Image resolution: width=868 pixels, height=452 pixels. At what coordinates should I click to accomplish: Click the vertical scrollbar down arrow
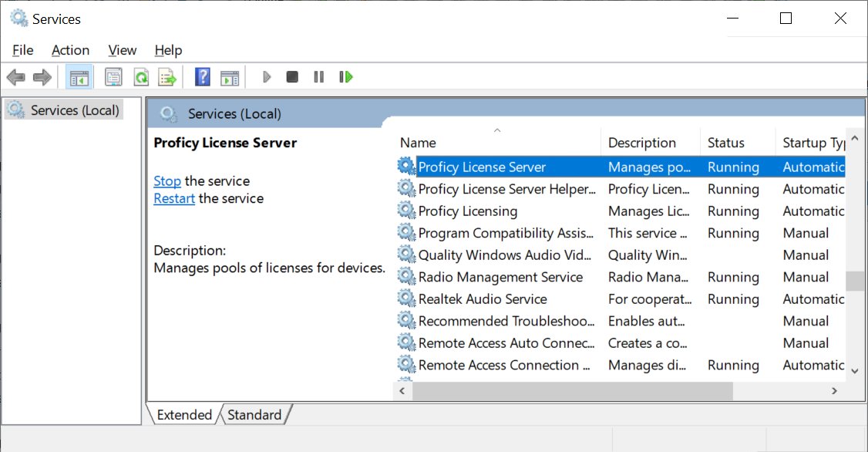855,372
